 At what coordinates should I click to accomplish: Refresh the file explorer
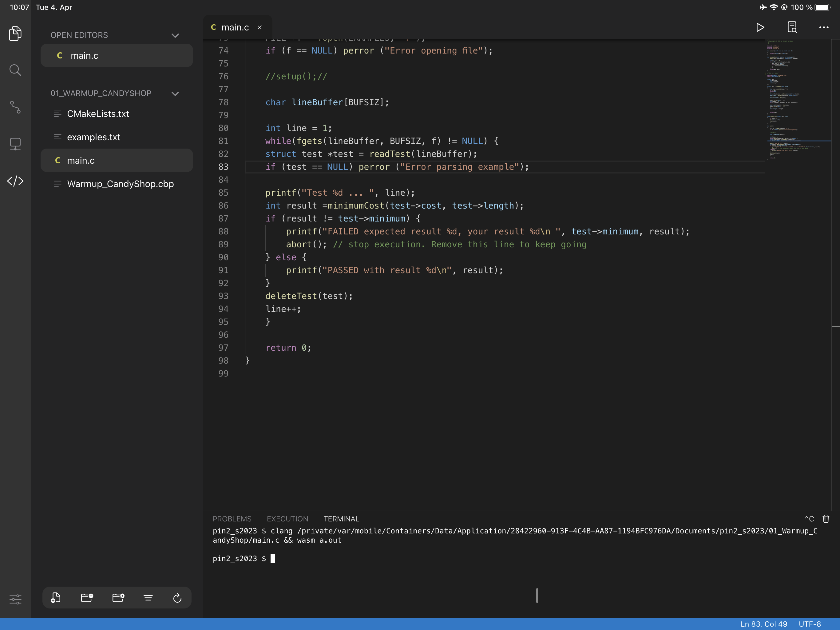point(177,597)
